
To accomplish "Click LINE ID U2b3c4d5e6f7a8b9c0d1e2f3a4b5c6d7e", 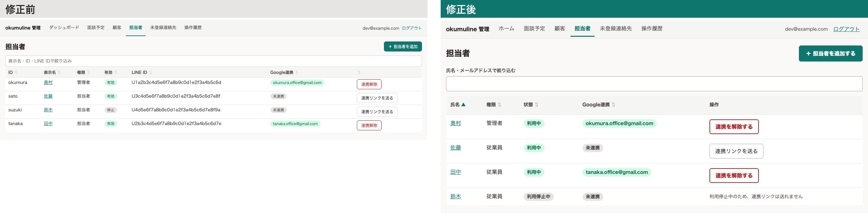I will (x=176, y=124).
